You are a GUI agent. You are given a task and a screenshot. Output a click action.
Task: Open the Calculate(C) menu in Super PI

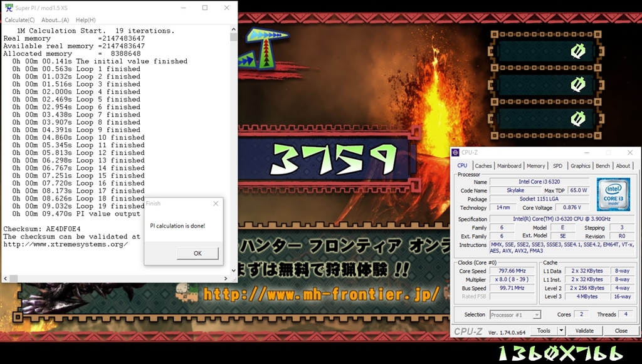coord(19,20)
